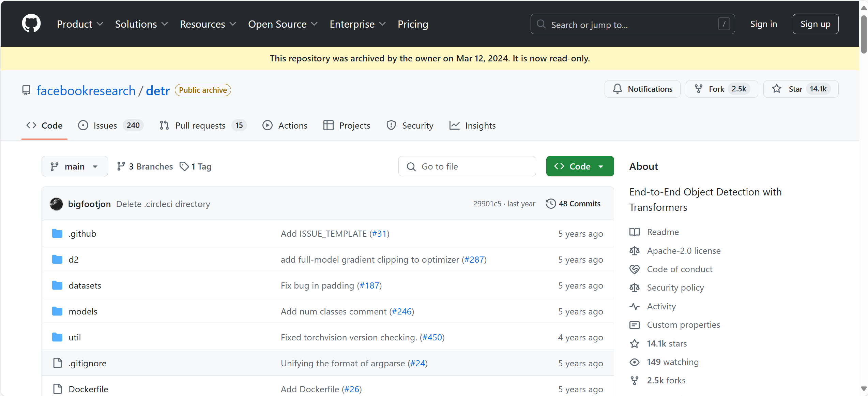Switch to the Code tab
The width and height of the screenshot is (868, 396).
tap(44, 126)
